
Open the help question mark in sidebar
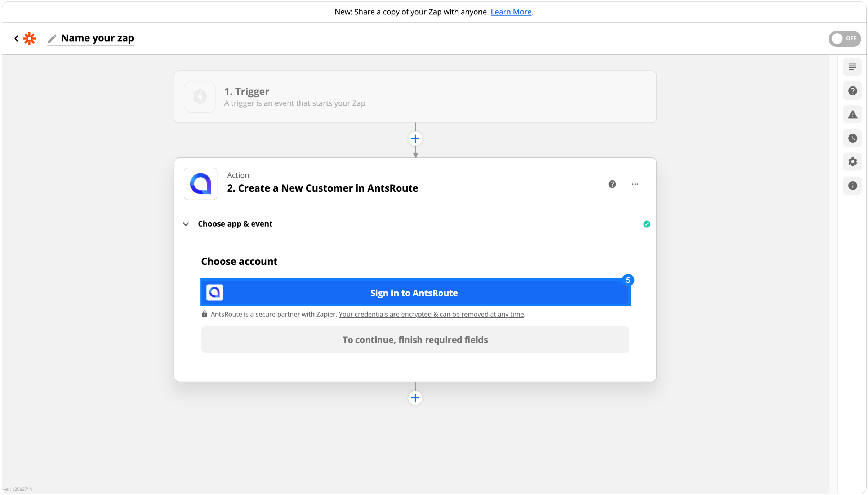(x=852, y=91)
